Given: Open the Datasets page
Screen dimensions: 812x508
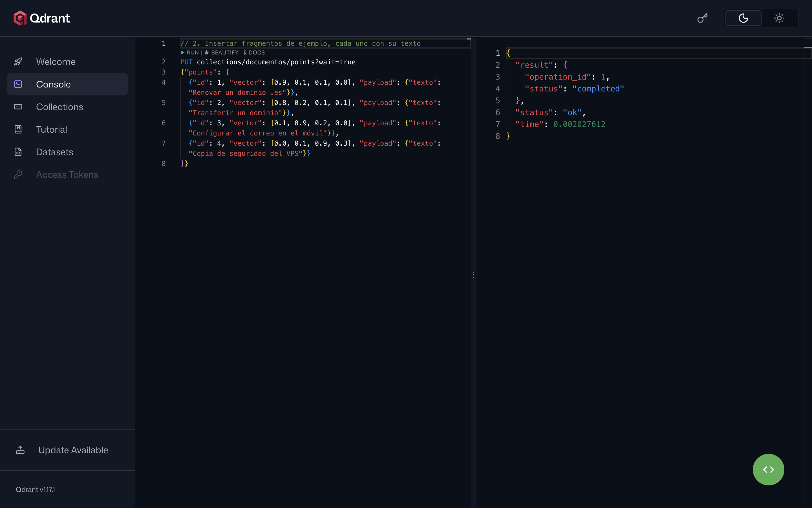Looking at the screenshot, I should tap(67, 152).
